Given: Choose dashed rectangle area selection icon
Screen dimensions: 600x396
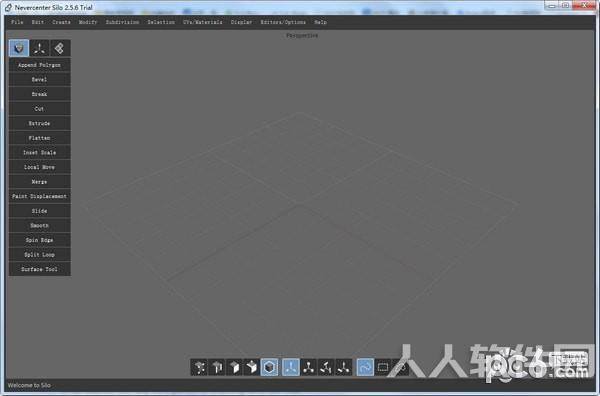Looking at the screenshot, I should (383, 367).
